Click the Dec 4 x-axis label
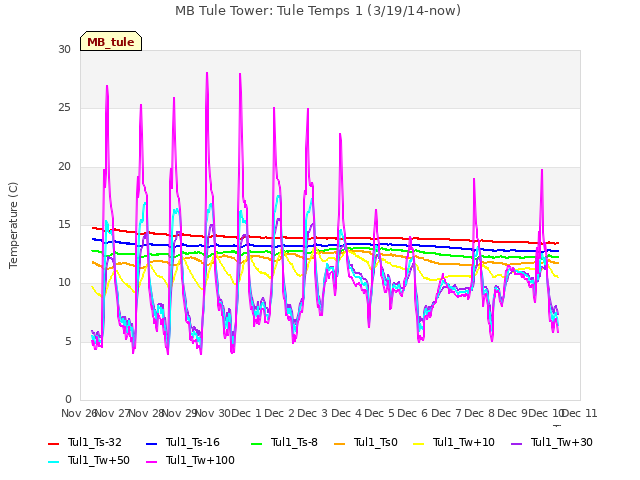This screenshot has height=480, width=640. (347, 413)
